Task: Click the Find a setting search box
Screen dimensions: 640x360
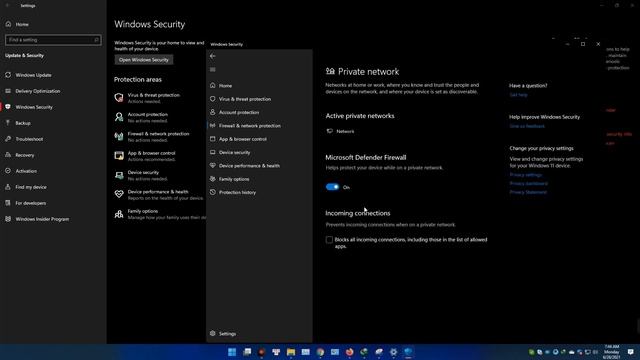Action: (x=53, y=40)
